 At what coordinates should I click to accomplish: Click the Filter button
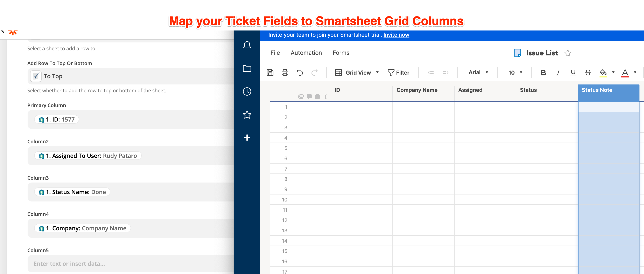[x=398, y=73]
